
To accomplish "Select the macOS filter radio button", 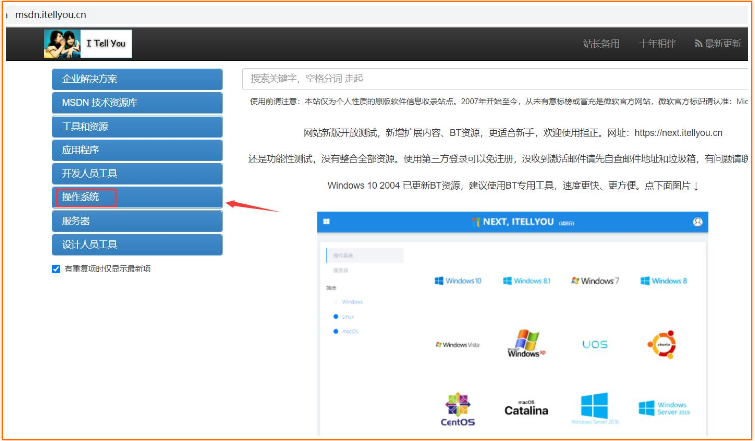I will click(x=336, y=331).
